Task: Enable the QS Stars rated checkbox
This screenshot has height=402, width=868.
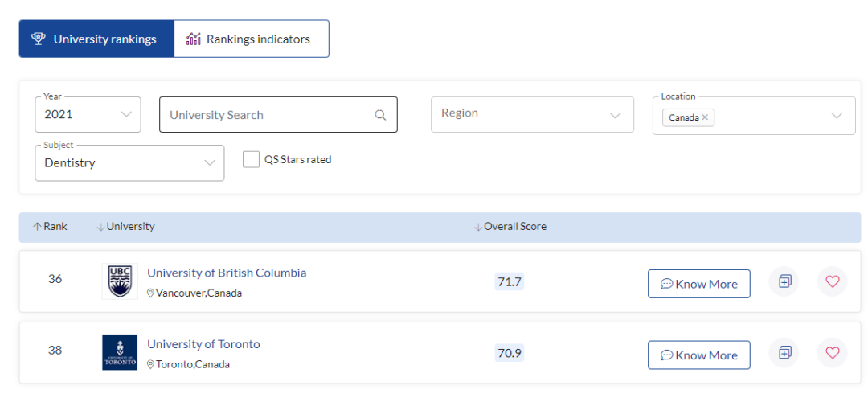Action: pyautogui.click(x=251, y=159)
